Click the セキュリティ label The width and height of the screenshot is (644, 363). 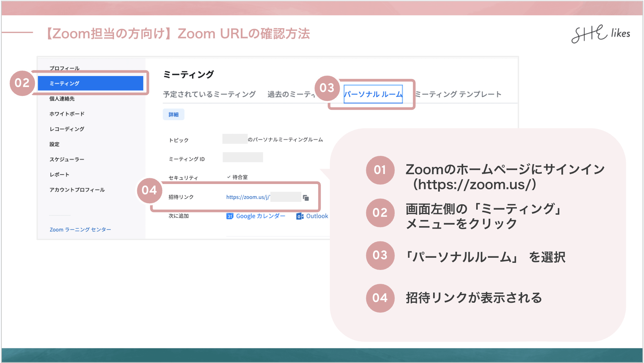click(x=183, y=178)
